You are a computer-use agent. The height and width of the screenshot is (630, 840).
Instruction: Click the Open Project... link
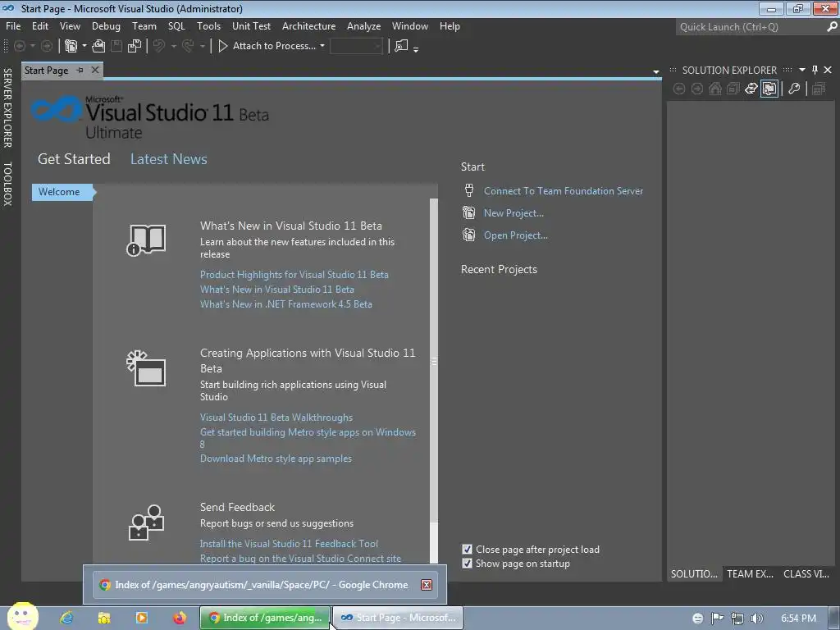point(515,235)
